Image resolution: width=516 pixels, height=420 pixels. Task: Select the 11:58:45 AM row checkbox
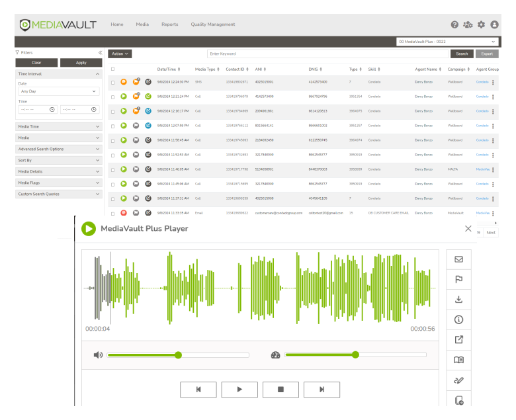pos(113,141)
